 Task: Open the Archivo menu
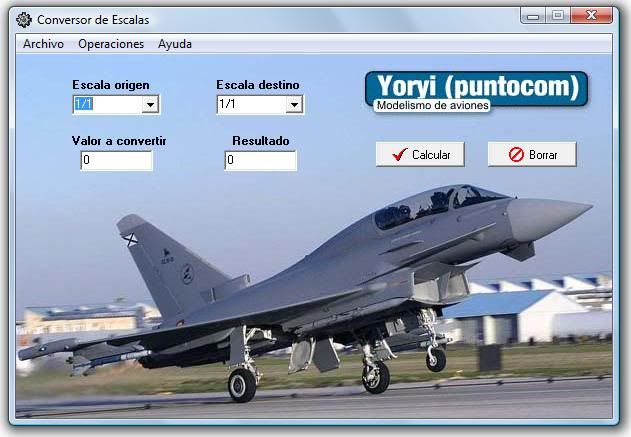tap(43, 44)
